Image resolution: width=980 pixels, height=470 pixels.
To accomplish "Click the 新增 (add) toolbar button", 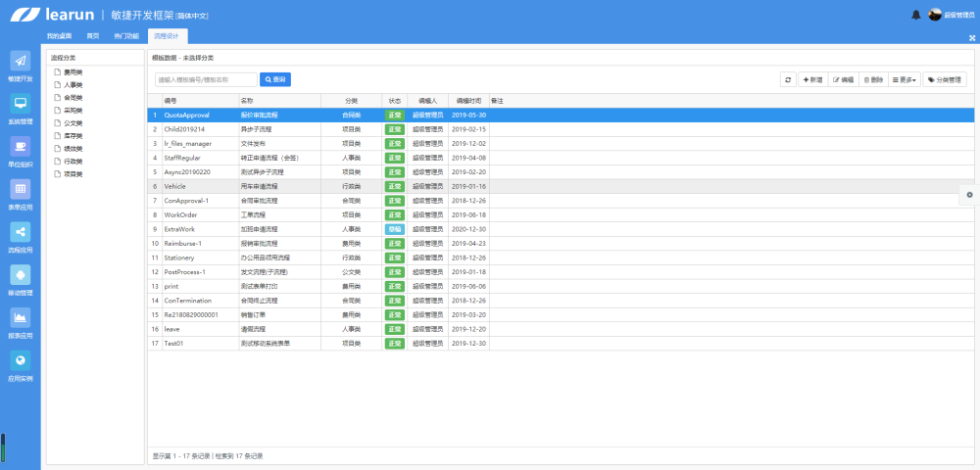I will (x=812, y=80).
